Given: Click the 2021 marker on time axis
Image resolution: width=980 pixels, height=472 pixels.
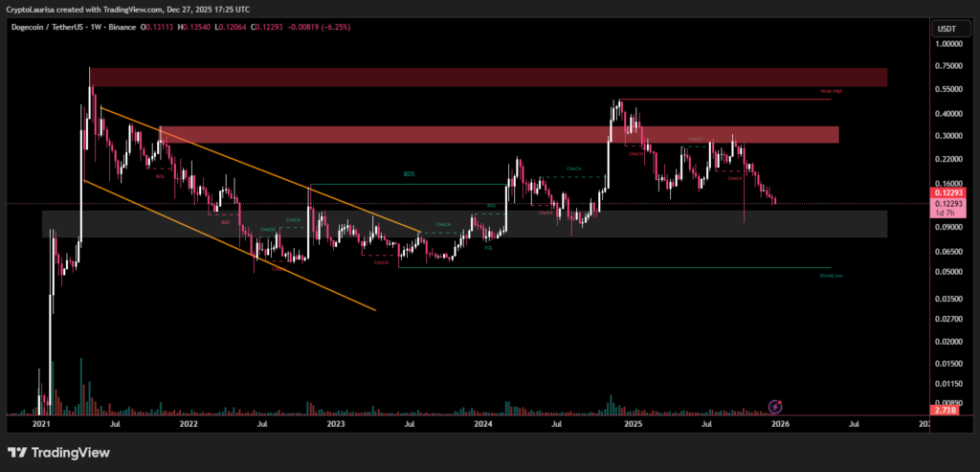Looking at the screenshot, I should coord(41,422).
